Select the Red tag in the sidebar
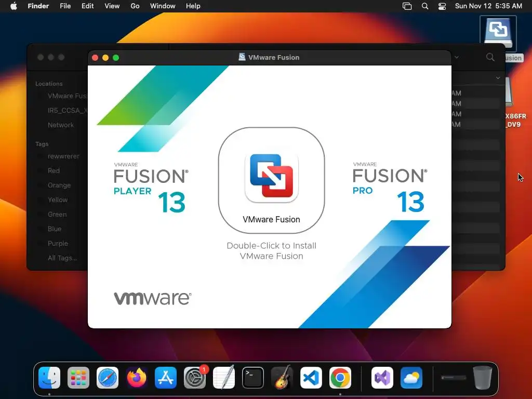Image resolution: width=532 pixels, height=399 pixels. tap(54, 170)
